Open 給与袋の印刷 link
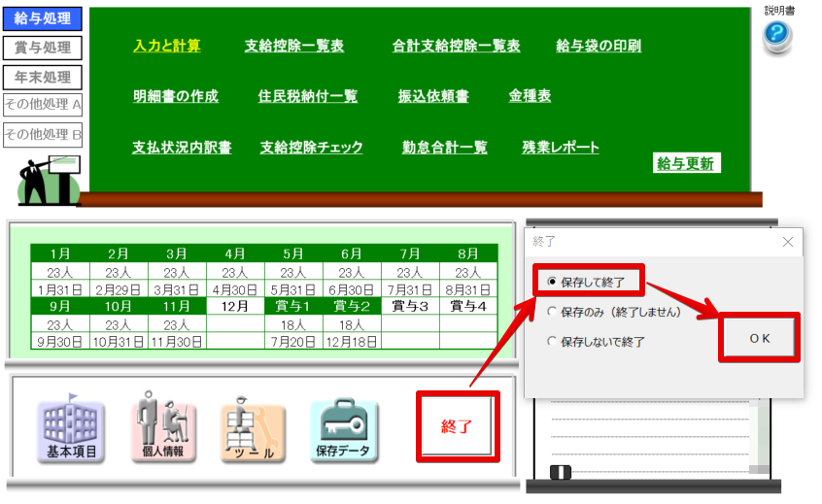This screenshot has height=504, width=822. [599, 46]
